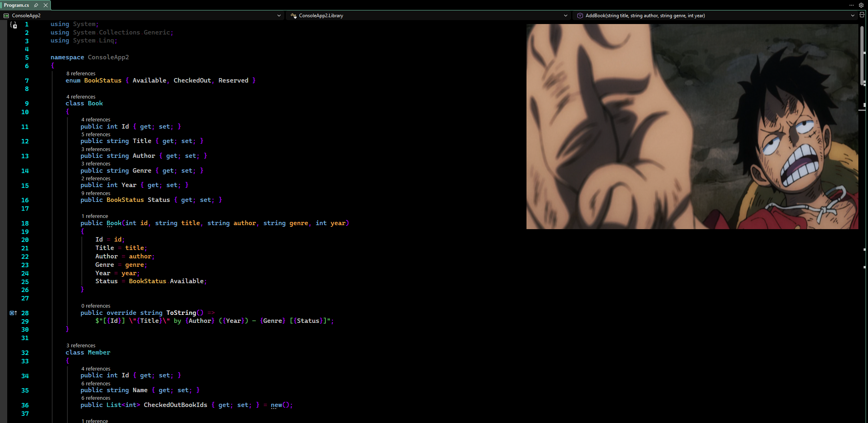
Task: Click the override glyph beside line 28
Action: click(x=12, y=313)
